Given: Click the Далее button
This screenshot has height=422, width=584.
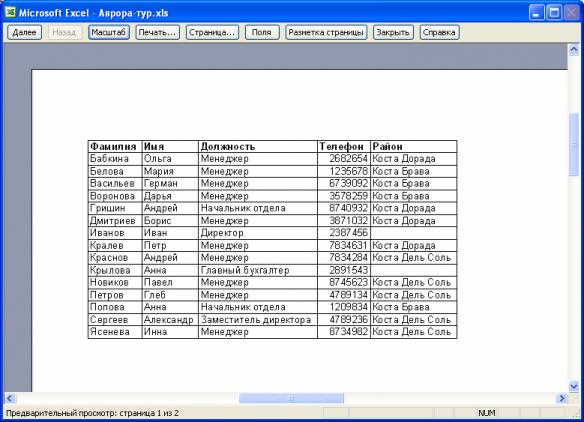Looking at the screenshot, I should pos(24,32).
